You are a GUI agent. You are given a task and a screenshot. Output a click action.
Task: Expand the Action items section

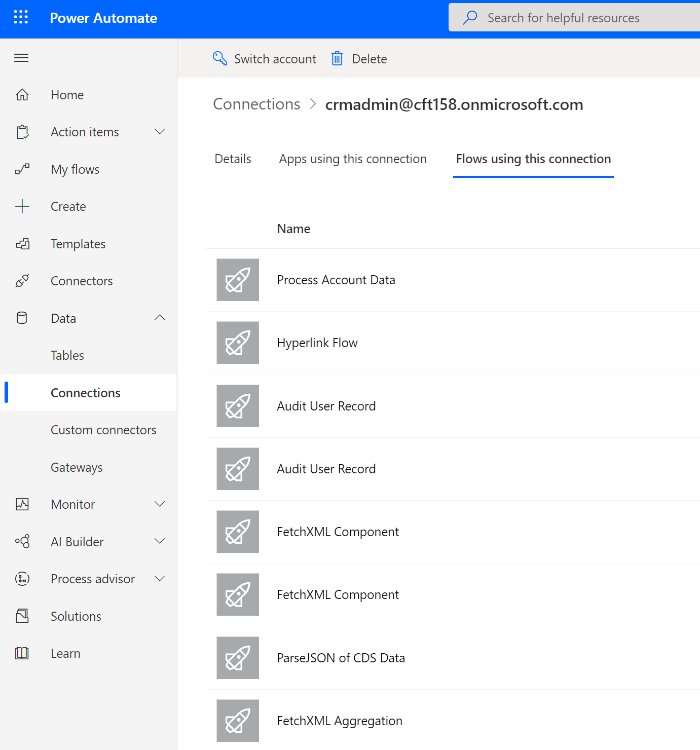coord(160,132)
